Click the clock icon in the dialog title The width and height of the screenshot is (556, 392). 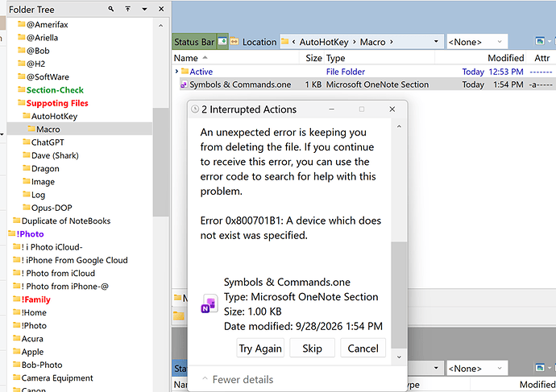[195, 109]
